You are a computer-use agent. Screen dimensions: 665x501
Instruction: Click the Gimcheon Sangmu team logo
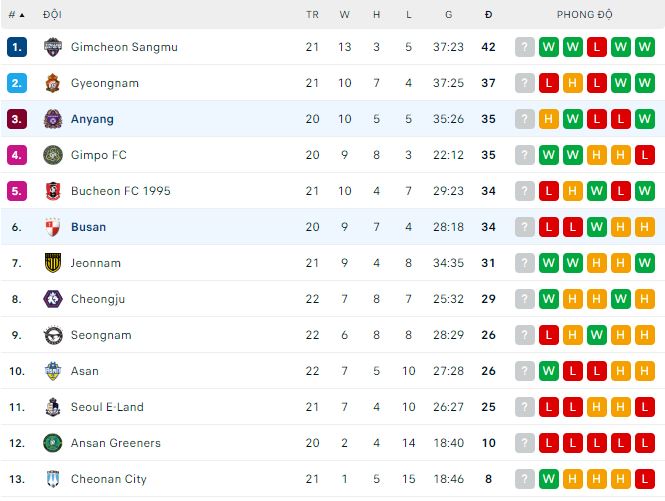tap(53, 47)
